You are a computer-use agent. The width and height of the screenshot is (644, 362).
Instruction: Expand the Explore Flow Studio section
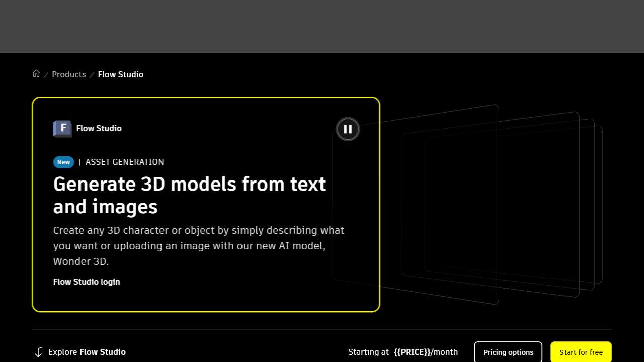point(87,352)
